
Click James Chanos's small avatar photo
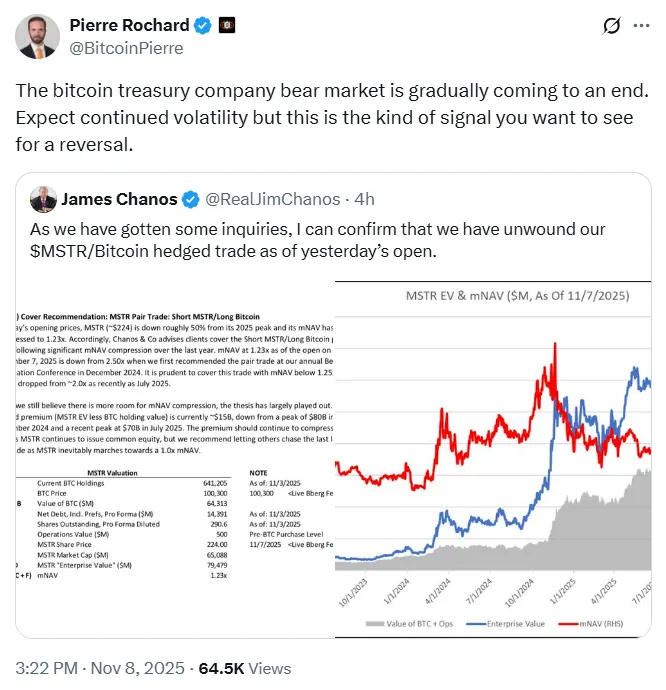coord(41,200)
